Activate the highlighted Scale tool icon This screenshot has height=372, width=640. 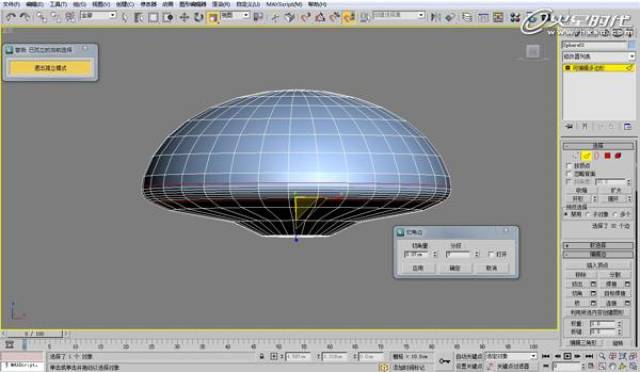[x=213, y=17]
